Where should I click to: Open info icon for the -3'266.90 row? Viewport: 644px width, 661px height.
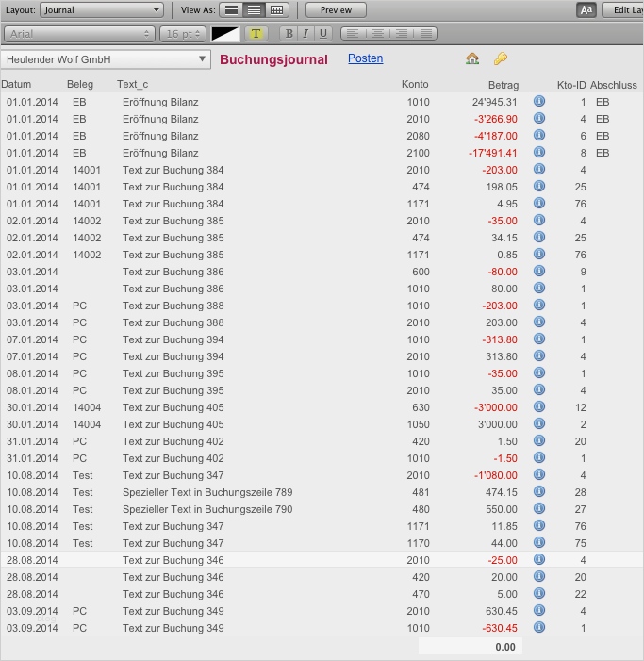coord(539,118)
